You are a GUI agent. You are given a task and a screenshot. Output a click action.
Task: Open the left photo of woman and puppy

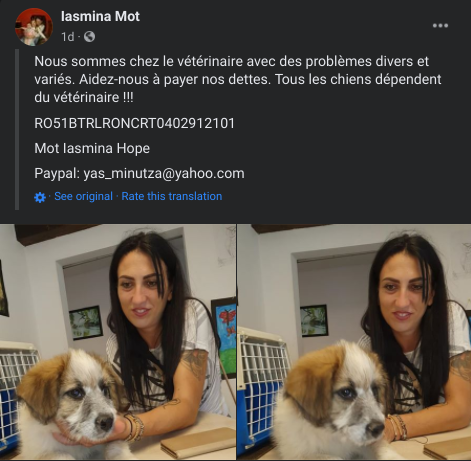tap(118, 342)
